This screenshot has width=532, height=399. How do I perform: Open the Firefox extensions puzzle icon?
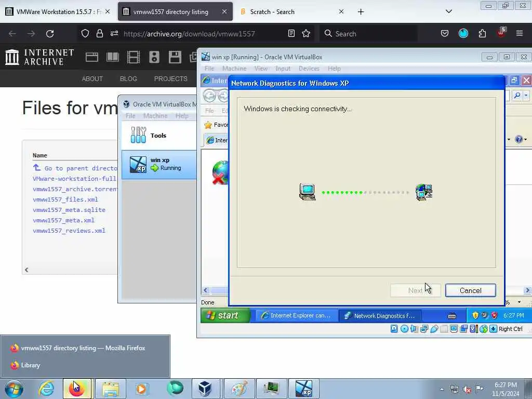[482, 33]
